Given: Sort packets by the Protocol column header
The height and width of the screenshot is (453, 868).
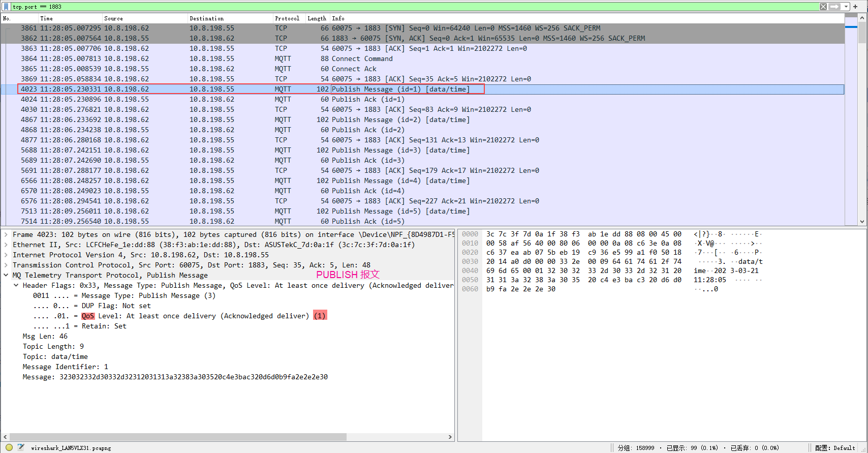Looking at the screenshot, I should [289, 18].
